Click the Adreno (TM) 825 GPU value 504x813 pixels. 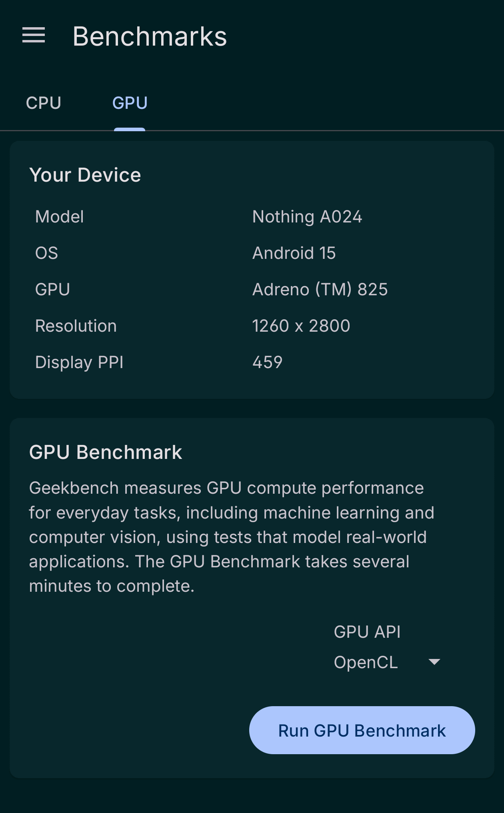pyautogui.click(x=320, y=290)
